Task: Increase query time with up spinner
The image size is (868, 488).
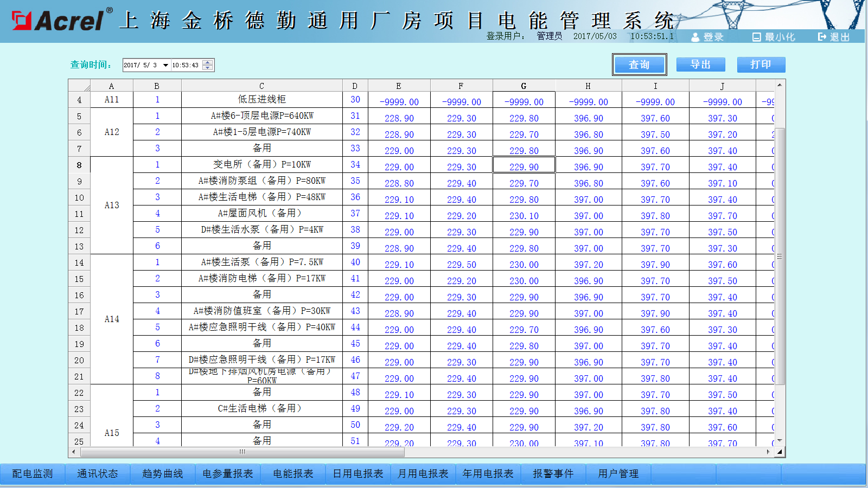Action: pyautogui.click(x=207, y=62)
